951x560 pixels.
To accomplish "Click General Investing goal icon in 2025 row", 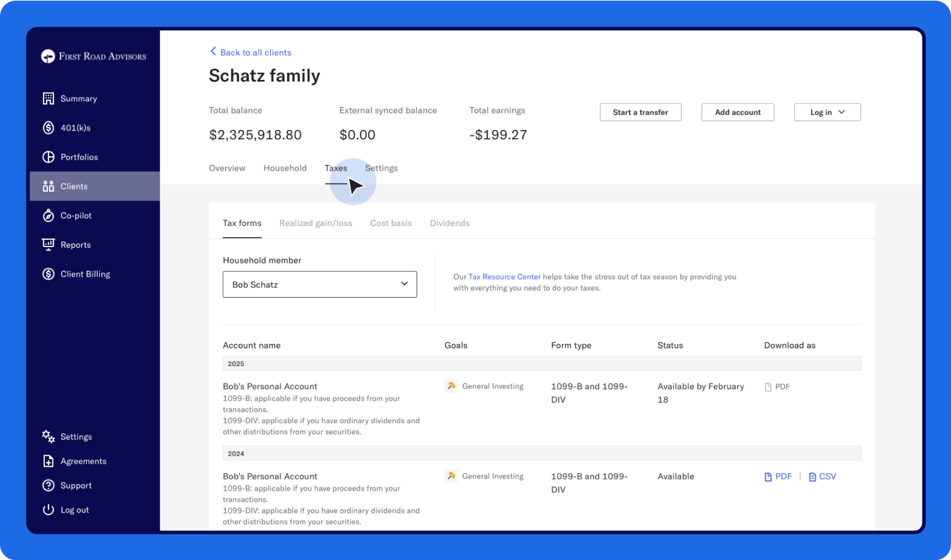I will [x=451, y=386].
